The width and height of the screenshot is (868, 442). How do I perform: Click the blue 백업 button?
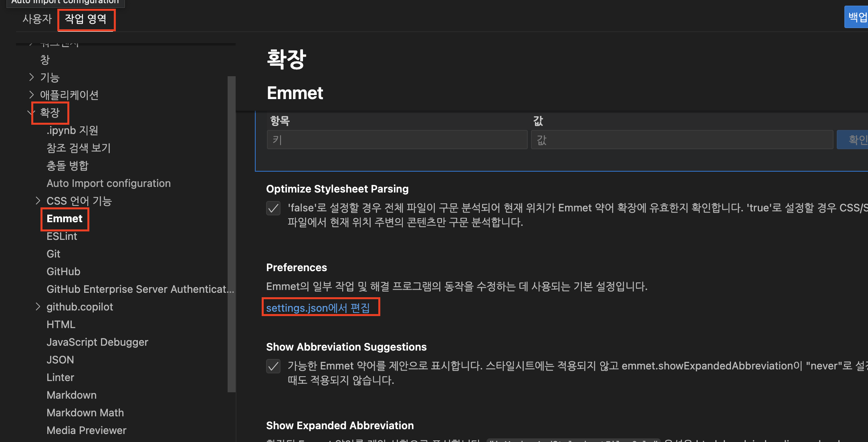pyautogui.click(x=857, y=17)
